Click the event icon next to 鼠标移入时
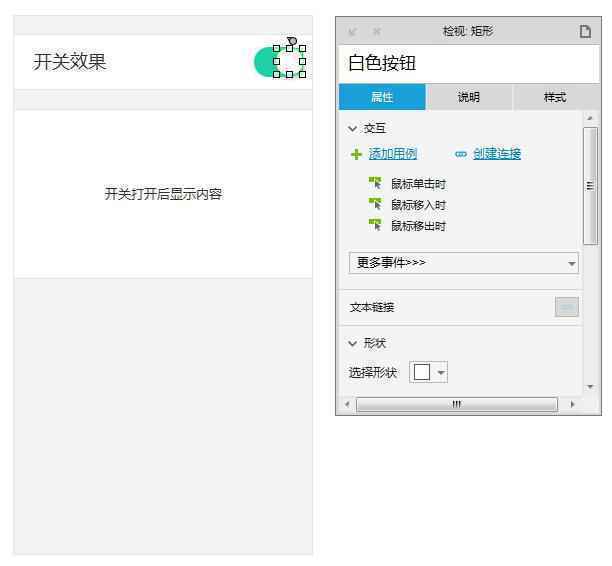This screenshot has width=612, height=566. [x=375, y=204]
